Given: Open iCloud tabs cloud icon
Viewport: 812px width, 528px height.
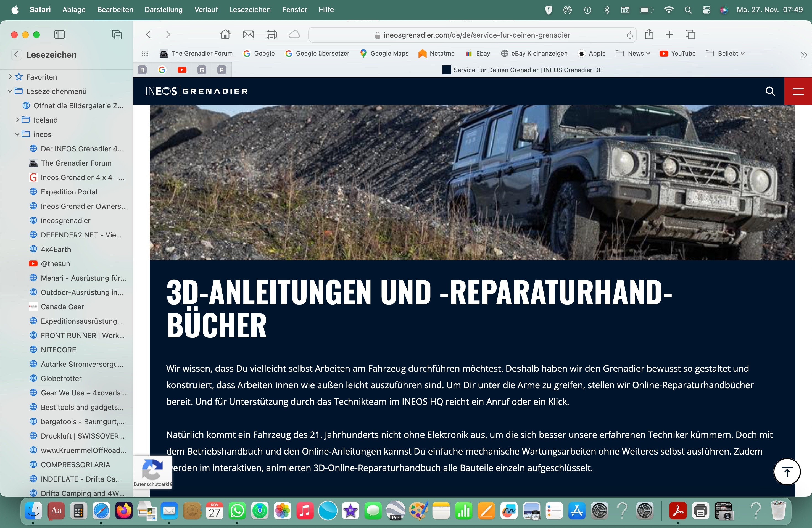Looking at the screenshot, I should click(x=294, y=35).
